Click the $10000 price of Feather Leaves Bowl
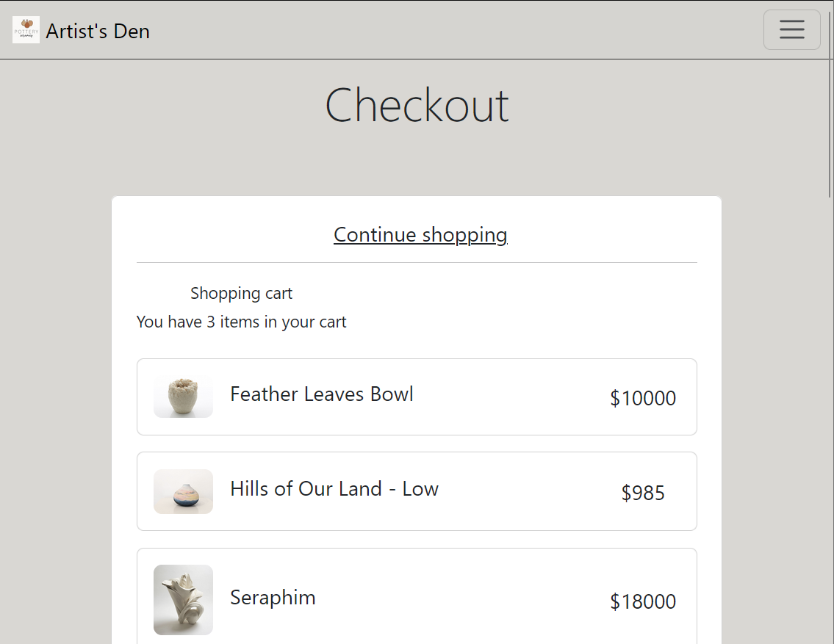Screen dimensions: 834x644 click(642, 398)
